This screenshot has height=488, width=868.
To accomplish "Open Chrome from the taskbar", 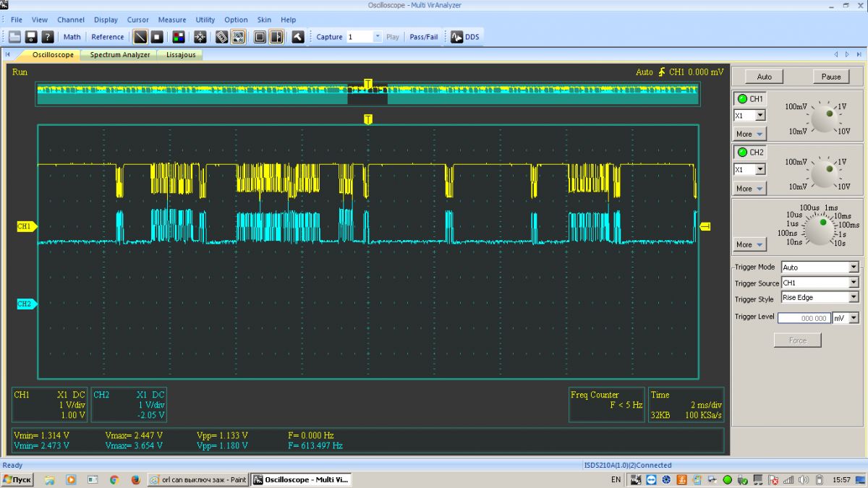I will coord(114,479).
